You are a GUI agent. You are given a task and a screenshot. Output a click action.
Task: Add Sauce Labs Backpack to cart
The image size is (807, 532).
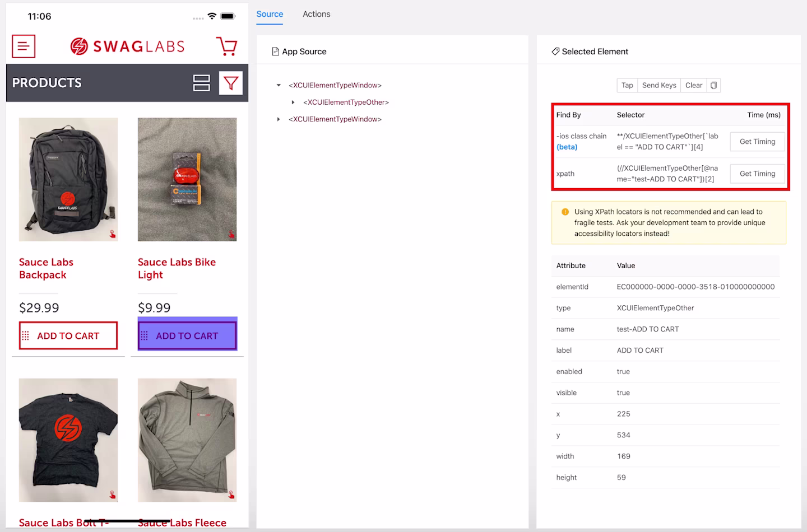68,335
